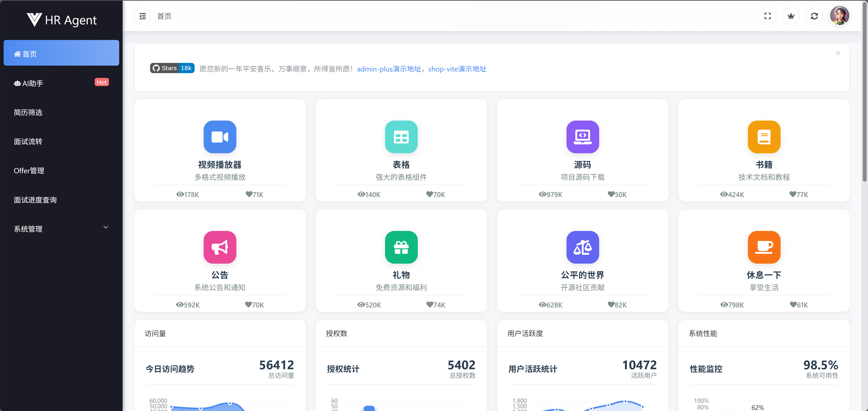The height and width of the screenshot is (411, 868).
Task: Click the video player camera icon
Action: (220, 137)
